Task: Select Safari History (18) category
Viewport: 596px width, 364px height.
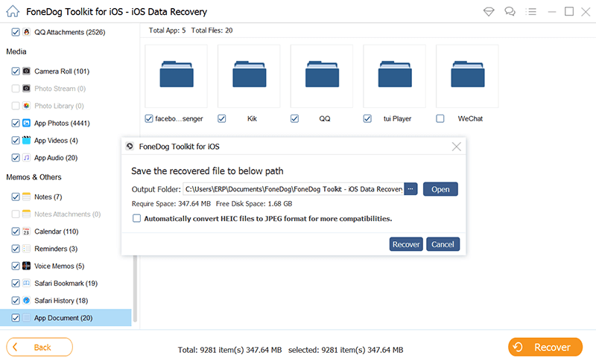Action: [61, 301]
